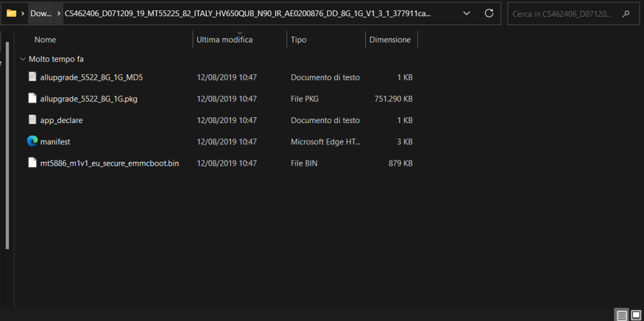The height and width of the screenshot is (321, 644).
Task: Sort files by the Nome column
Action: click(x=45, y=40)
